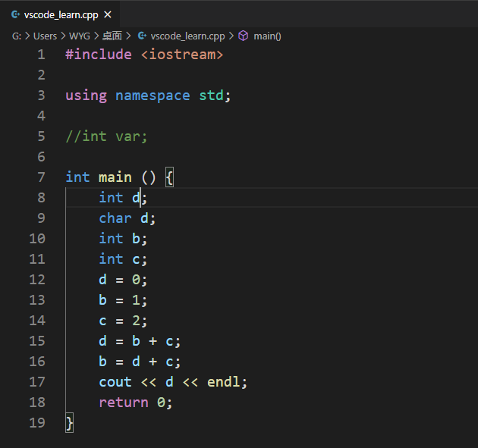Open the G: breadcrumb segment
This screenshot has height=448, width=478.
(x=17, y=36)
